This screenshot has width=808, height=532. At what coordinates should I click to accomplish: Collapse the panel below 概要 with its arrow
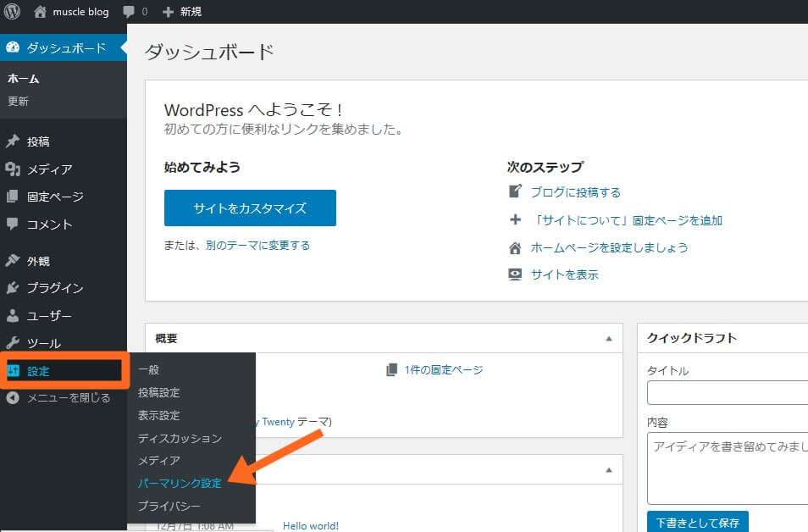point(609,470)
